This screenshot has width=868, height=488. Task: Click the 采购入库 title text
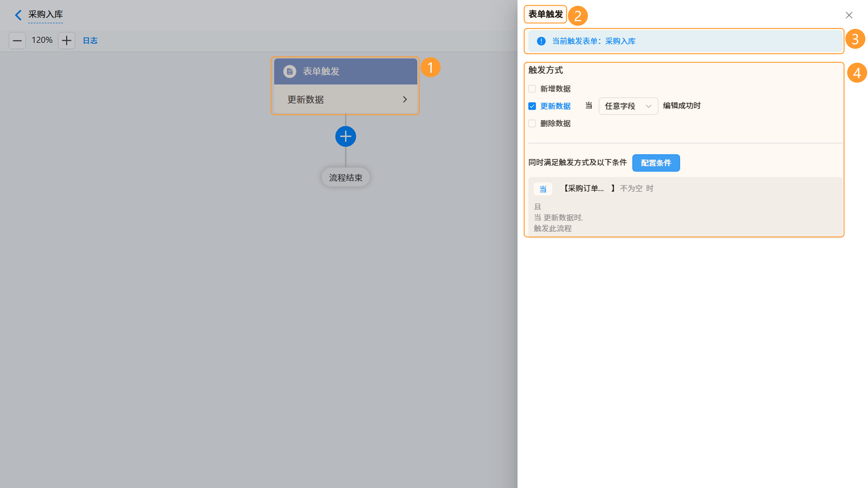[45, 14]
